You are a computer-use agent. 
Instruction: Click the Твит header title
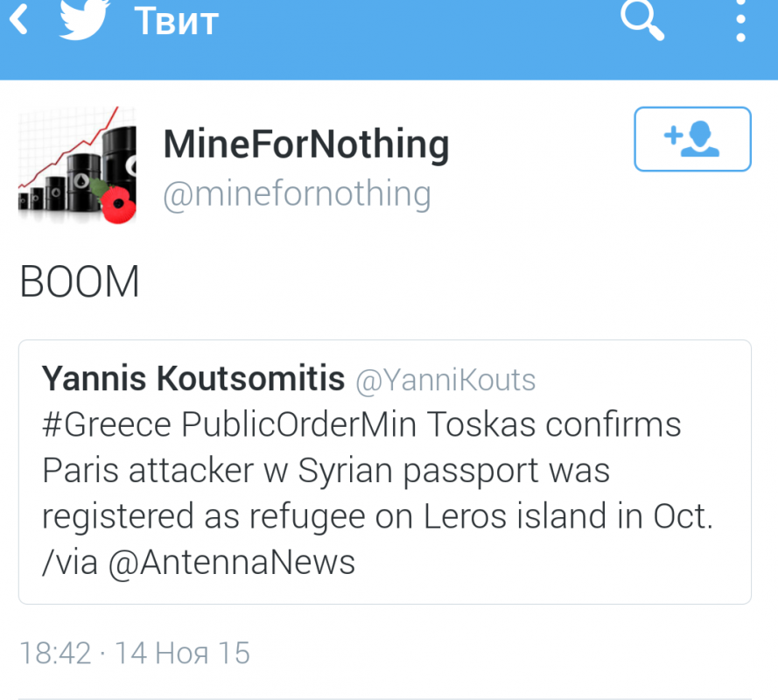click(176, 21)
